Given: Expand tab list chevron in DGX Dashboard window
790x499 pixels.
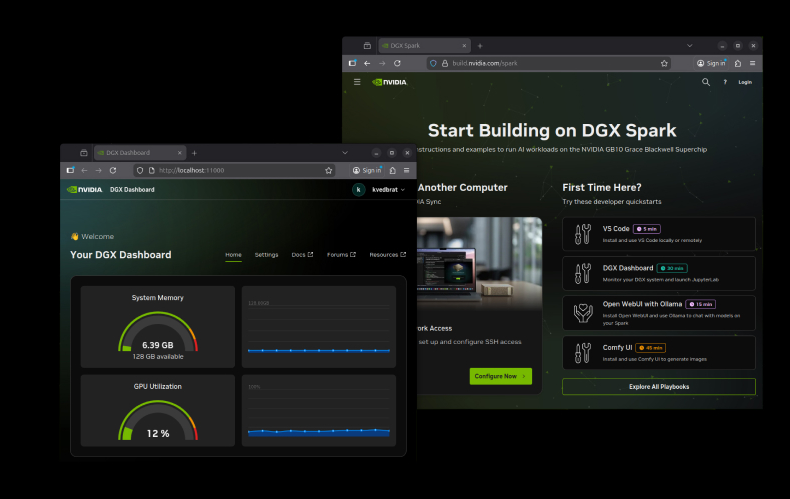Looking at the screenshot, I should (345, 153).
